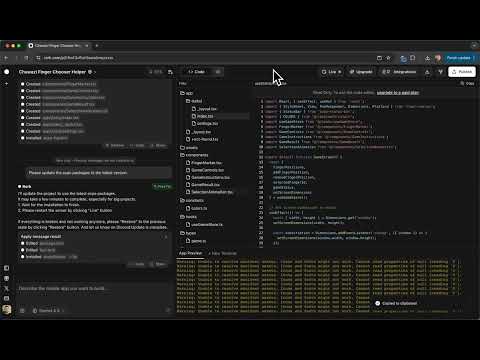
Task: Bookmark this page with star icon
Action: point(388,58)
